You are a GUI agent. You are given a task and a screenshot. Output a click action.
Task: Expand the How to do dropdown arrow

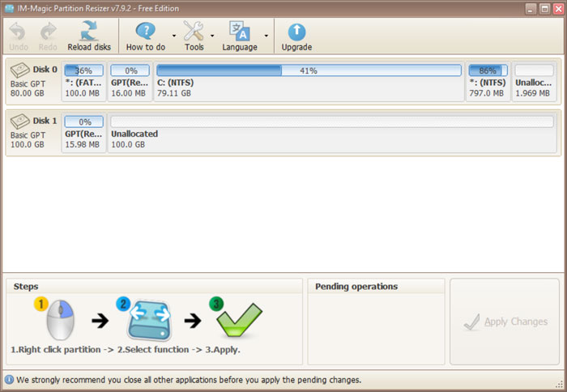174,36
